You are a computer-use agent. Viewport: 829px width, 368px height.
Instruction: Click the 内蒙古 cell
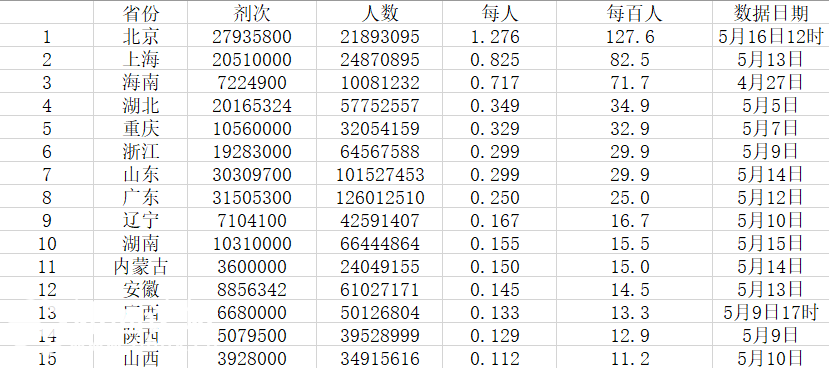click(141, 266)
